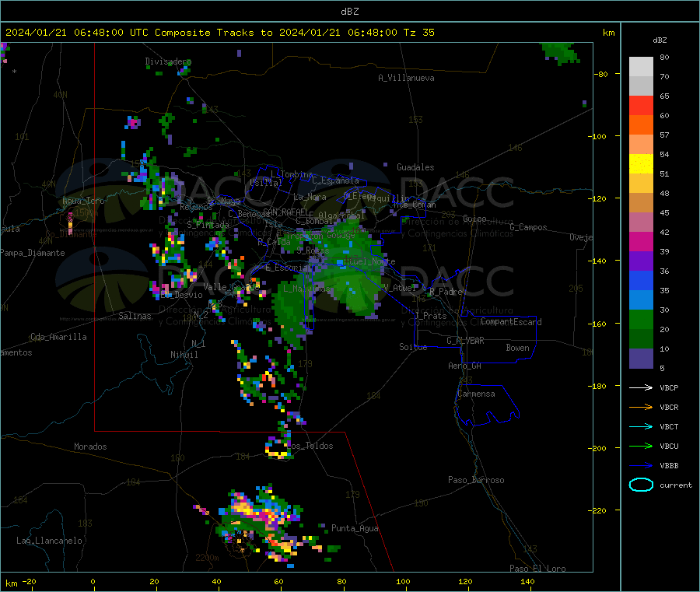700x592 pixels.
Task: Click the G_ALVEAR map label
Action: (465, 341)
